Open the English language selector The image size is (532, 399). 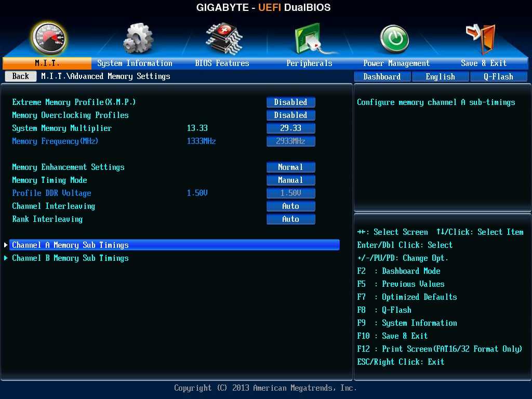[x=440, y=76]
